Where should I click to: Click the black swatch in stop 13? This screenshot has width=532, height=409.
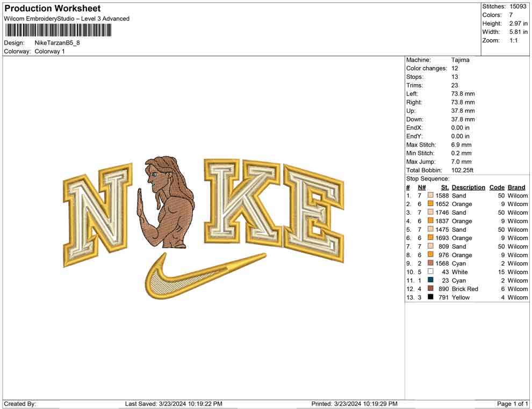coord(430,297)
